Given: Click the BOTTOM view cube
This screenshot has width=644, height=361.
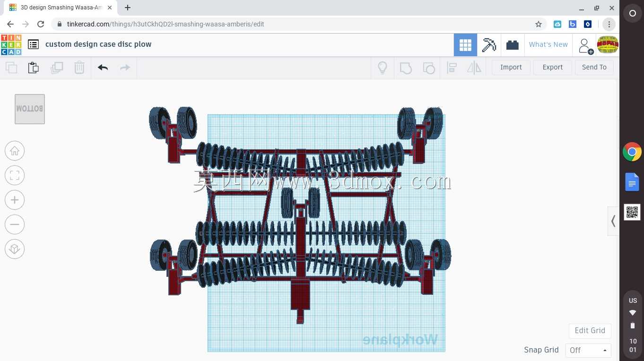Looking at the screenshot, I should [30, 109].
